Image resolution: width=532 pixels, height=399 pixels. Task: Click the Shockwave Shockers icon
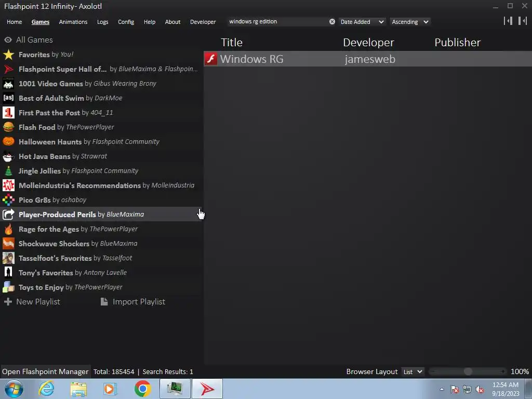[8, 244]
